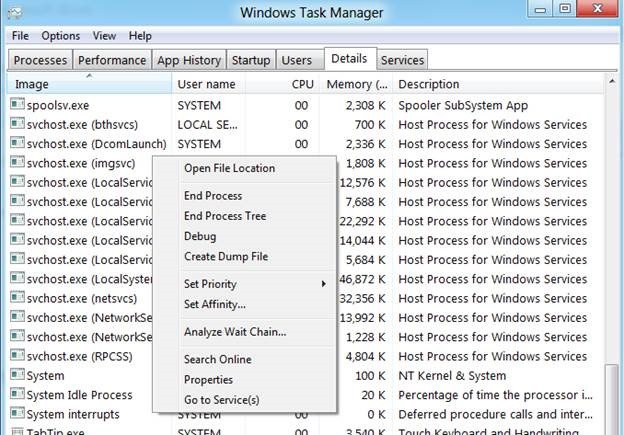Open the File menu
Screen dimensions: 624x435
(x=20, y=36)
